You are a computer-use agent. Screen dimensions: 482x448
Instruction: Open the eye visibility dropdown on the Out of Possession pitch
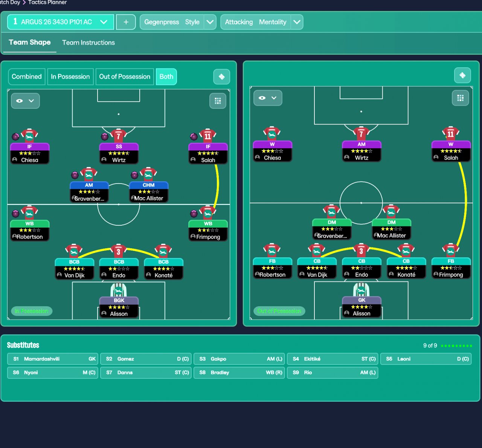(x=268, y=98)
